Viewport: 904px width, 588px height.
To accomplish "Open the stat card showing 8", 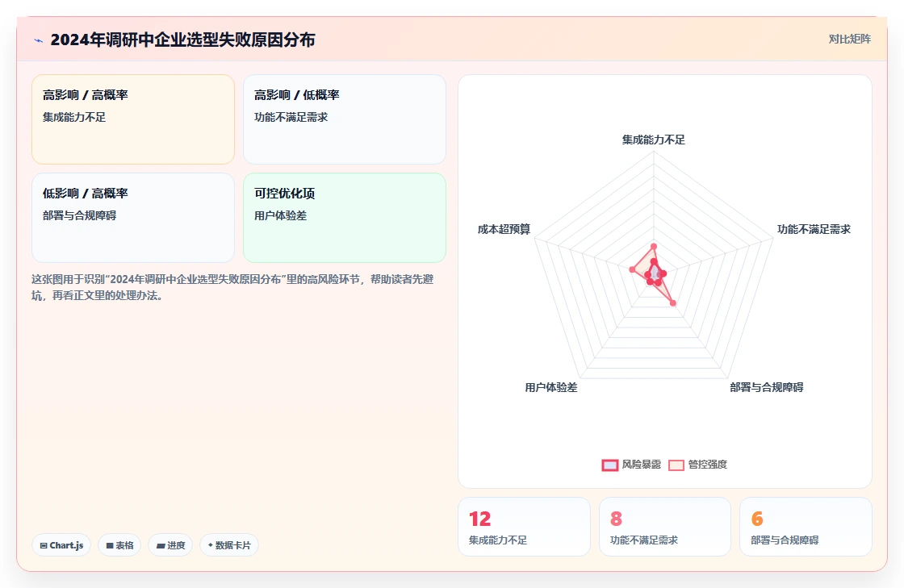I will tap(665, 527).
